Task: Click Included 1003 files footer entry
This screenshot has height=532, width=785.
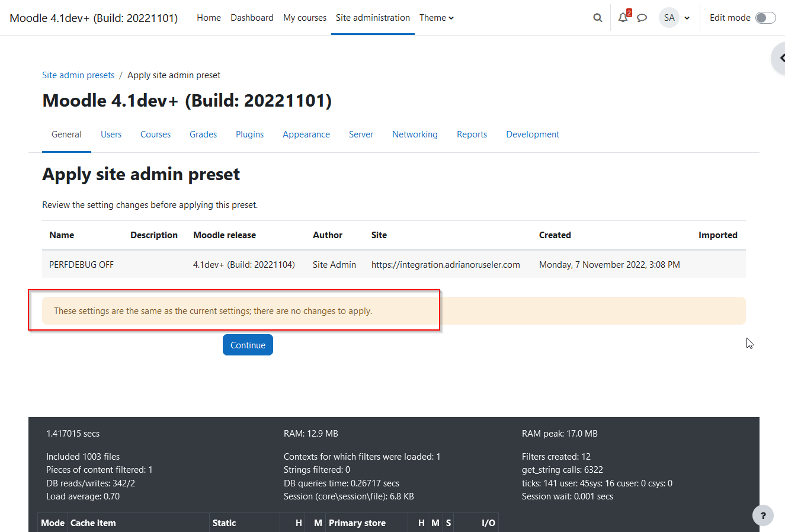Action: (x=83, y=457)
